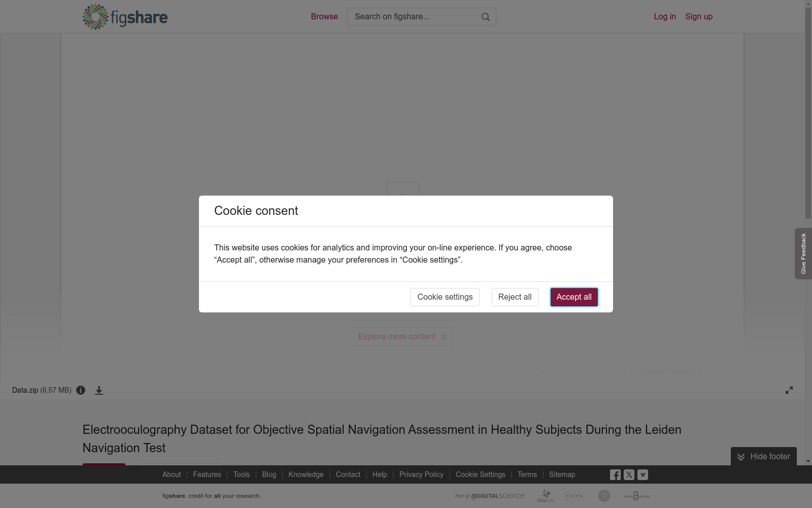Open the Give Feedback side tab
Image resolution: width=812 pixels, height=508 pixels.
[803, 253]
